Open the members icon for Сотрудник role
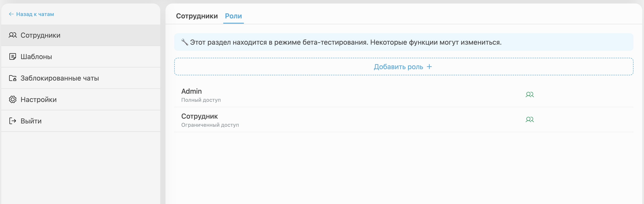644x204 pixels. [530, 120]
